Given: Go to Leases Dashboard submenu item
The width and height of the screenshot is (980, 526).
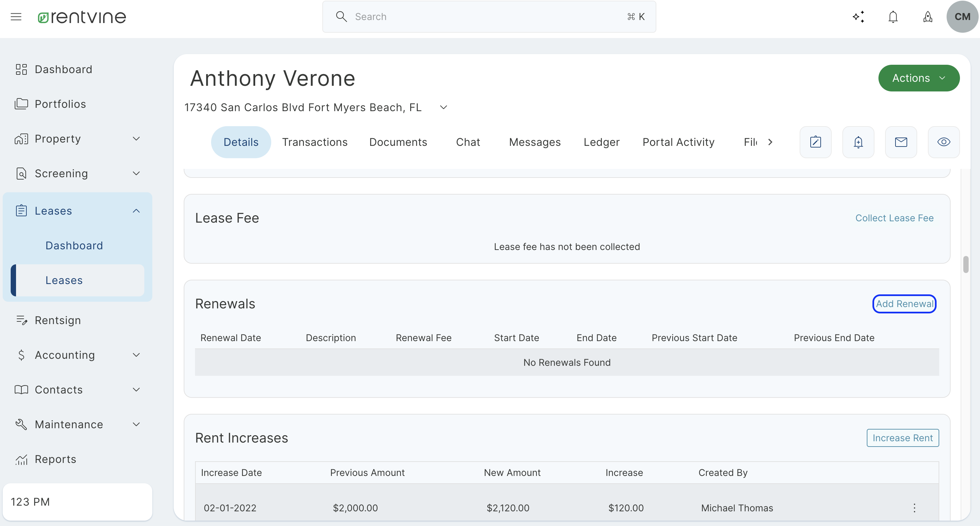Looking at the screenshot, I should (x=74, y=246).
